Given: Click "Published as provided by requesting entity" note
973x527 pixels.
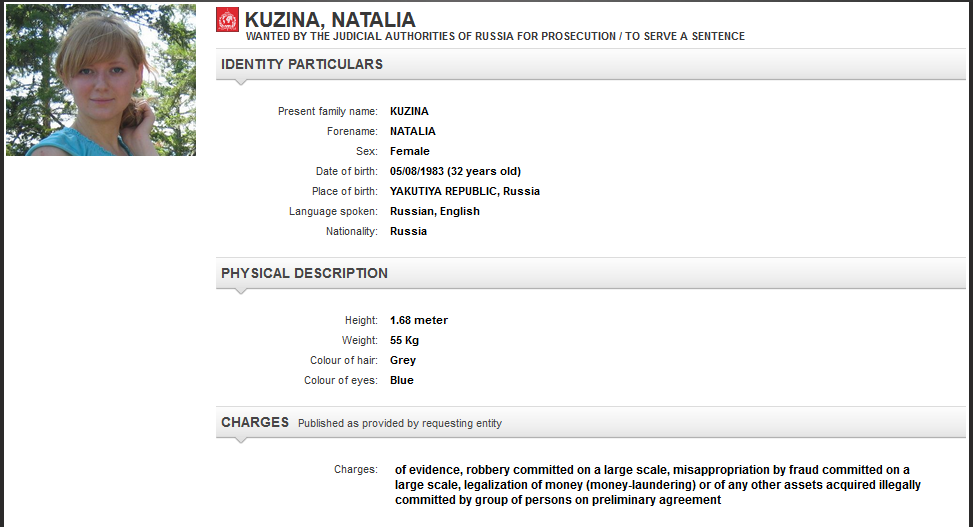Looking at the screenshot, I should (x=400, y=423).
